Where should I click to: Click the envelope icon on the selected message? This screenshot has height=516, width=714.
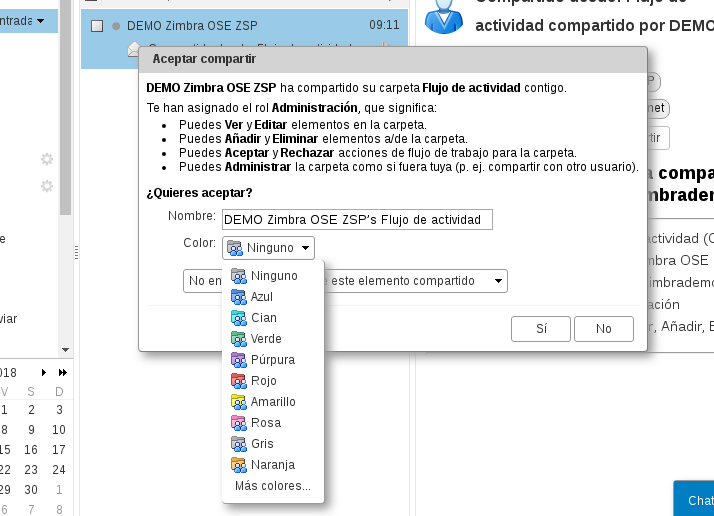click(x=133, y=48)
